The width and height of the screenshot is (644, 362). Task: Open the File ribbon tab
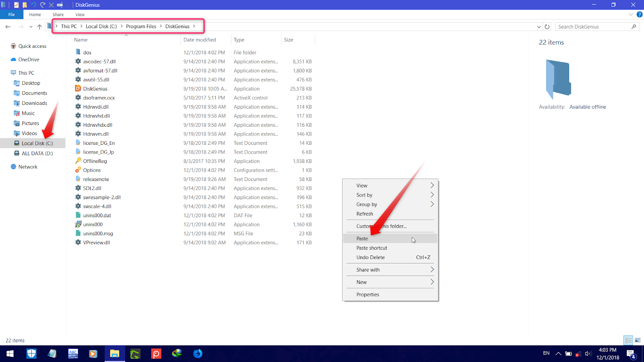point(12,14)
